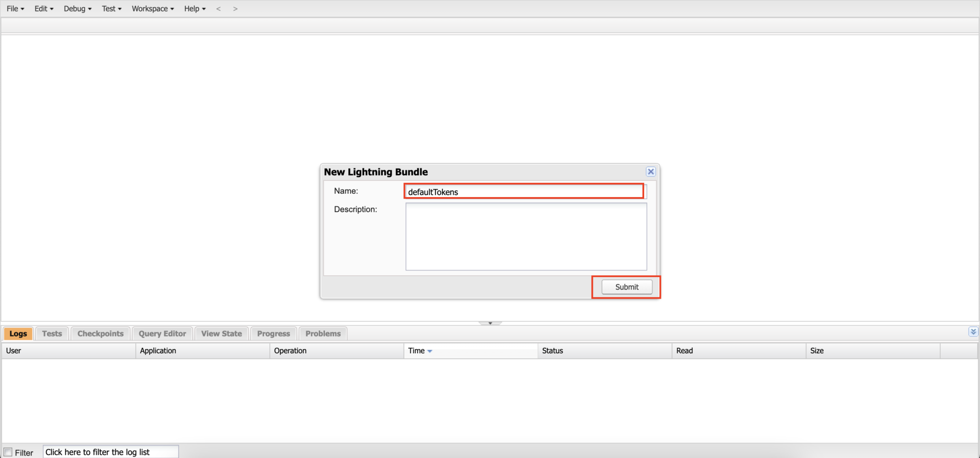Open the Help menu

pos(195,9)
